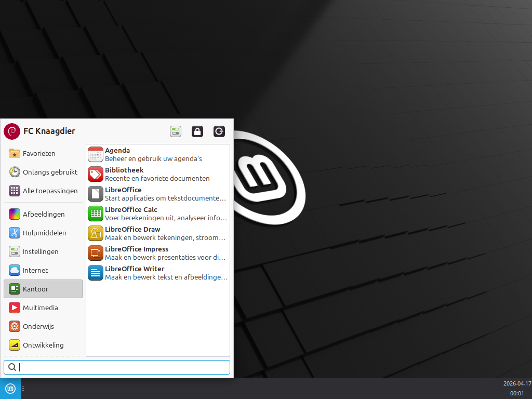
Task: Click the Bibliotheek entry title
Action: (124, 170)
